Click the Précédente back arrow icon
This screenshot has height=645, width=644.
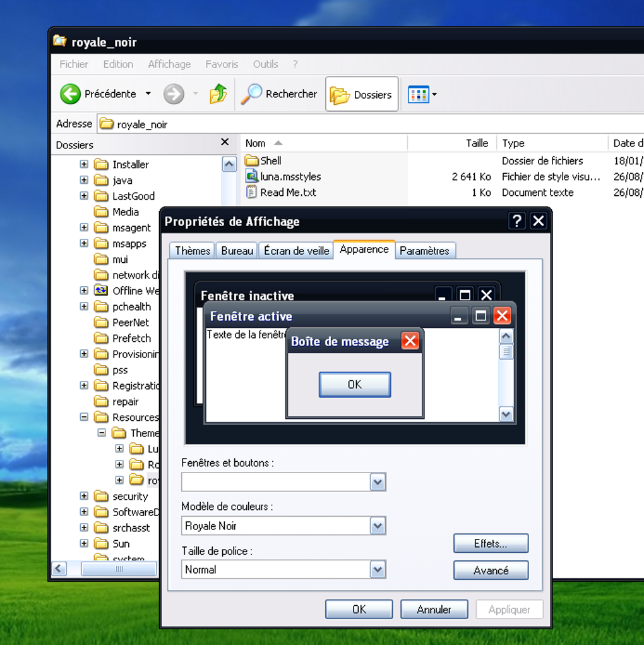click(71, 94)
